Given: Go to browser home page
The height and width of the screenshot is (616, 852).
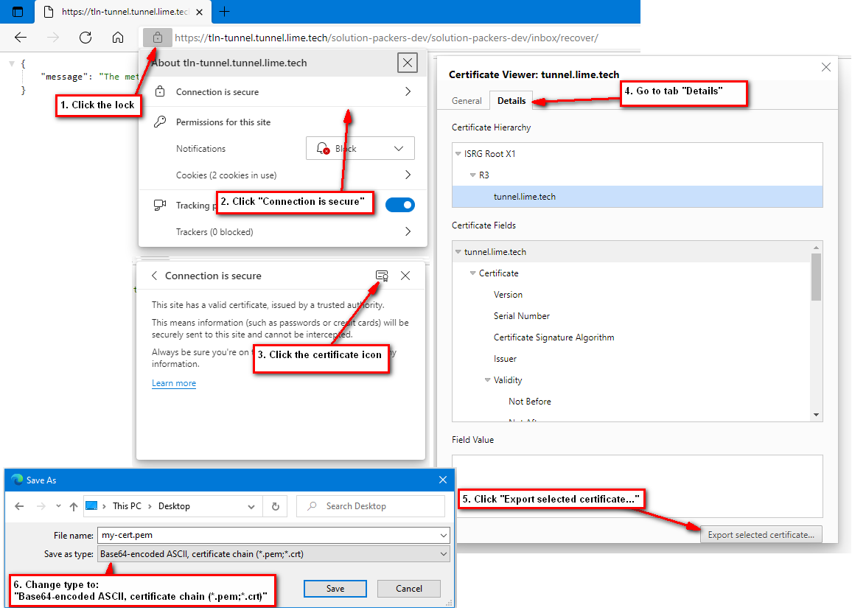Looking at the screenshot, I should [118, 38].
